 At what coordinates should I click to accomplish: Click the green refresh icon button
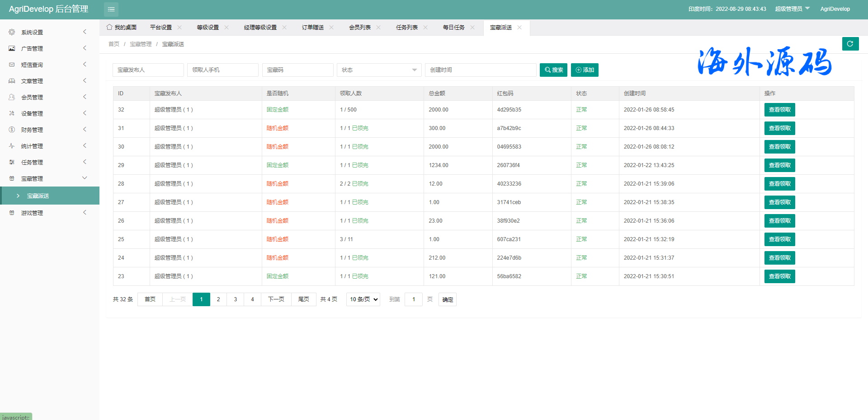click(850, 44)
